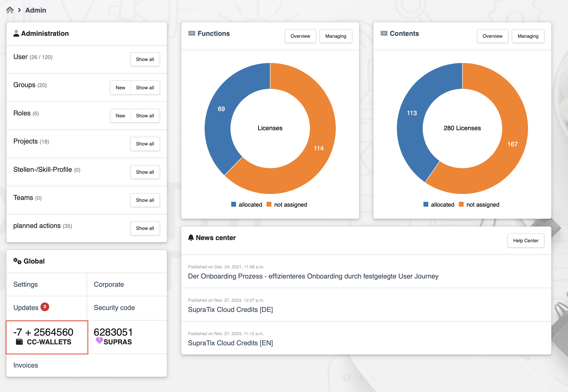Click the Contents chart allocated legend swatch
This screenshot has width=568, height=392.
(x=426, y=204)
